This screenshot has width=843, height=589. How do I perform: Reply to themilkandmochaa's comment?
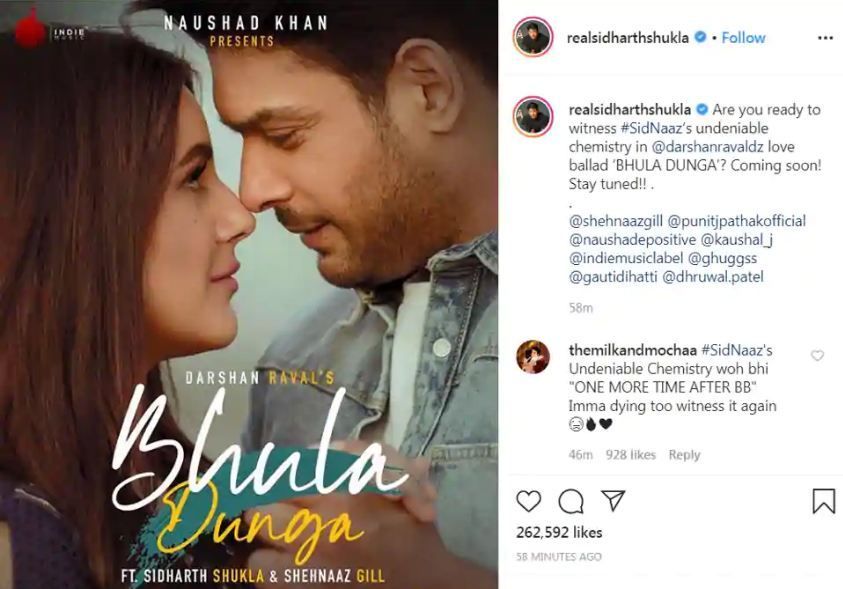click(684, 455)
